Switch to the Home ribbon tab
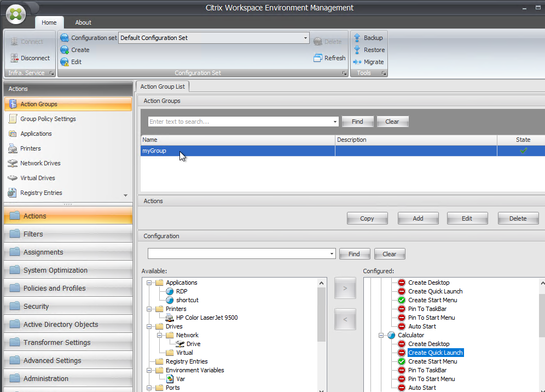 49,22
